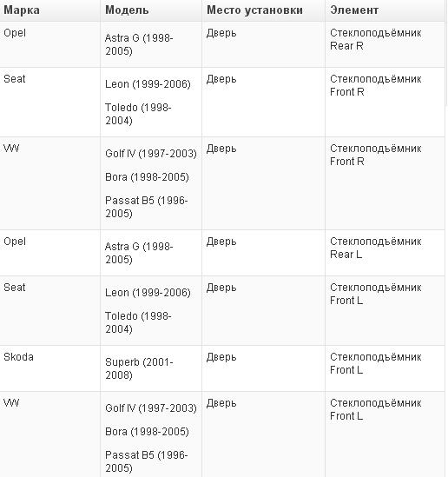
Task: Click the Место установки column header
Action: coord(254,10)
